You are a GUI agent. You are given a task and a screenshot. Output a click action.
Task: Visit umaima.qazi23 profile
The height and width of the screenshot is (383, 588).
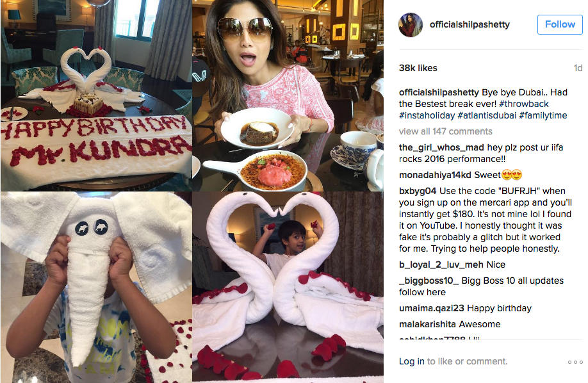pyautogui.click(x=432, y=308)
